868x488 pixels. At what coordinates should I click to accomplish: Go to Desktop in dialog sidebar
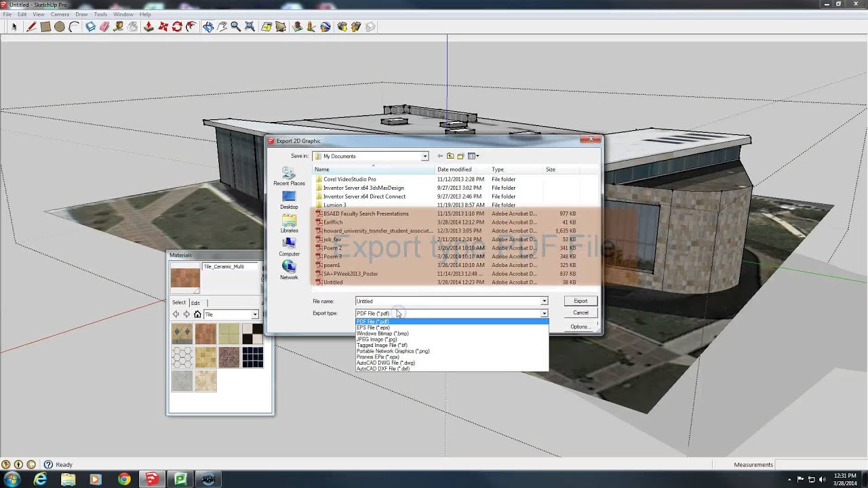pos(289,201)
